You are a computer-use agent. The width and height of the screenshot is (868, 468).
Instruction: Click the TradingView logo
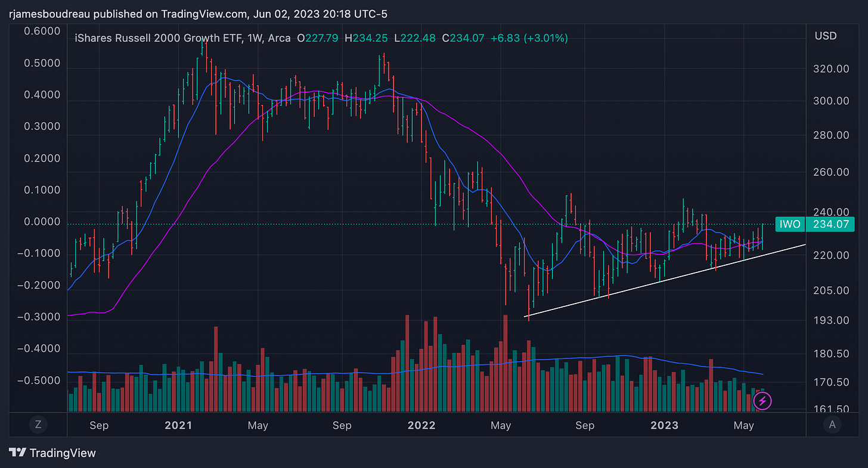coord(52,452)
